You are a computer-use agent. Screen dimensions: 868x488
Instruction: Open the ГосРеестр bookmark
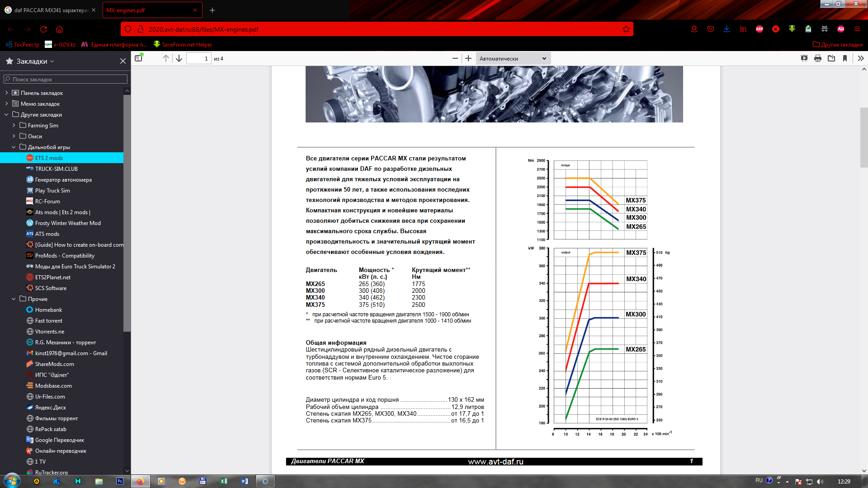[23, 44]
